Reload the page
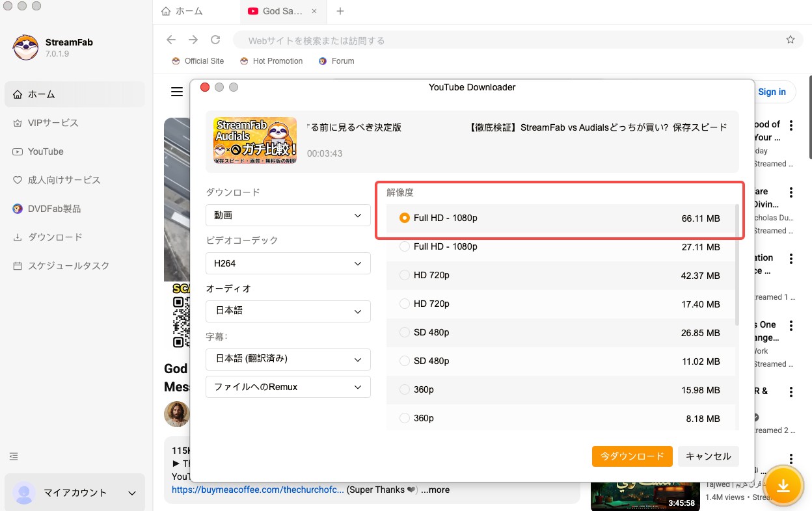The width and height of the screenshot is (812, 511). point(215,40)
